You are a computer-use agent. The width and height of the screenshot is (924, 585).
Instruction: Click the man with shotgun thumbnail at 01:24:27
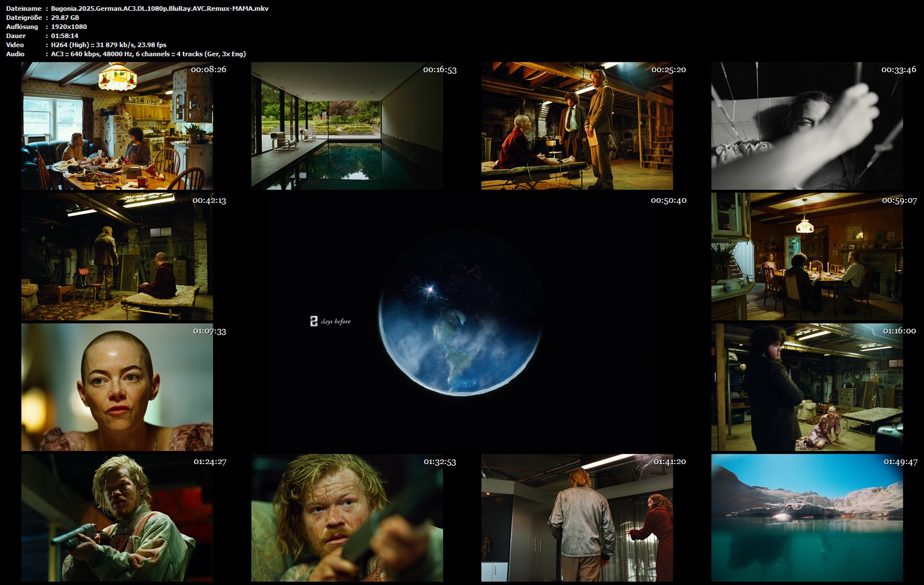[118, 518]
